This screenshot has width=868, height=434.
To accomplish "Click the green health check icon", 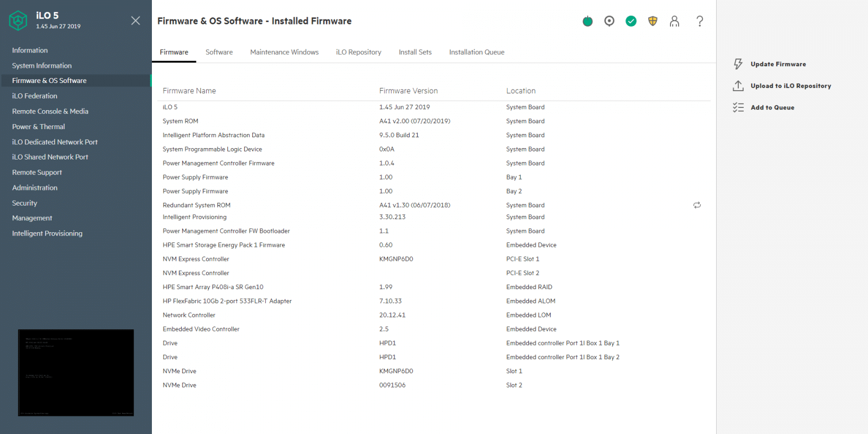I will 631,21.
